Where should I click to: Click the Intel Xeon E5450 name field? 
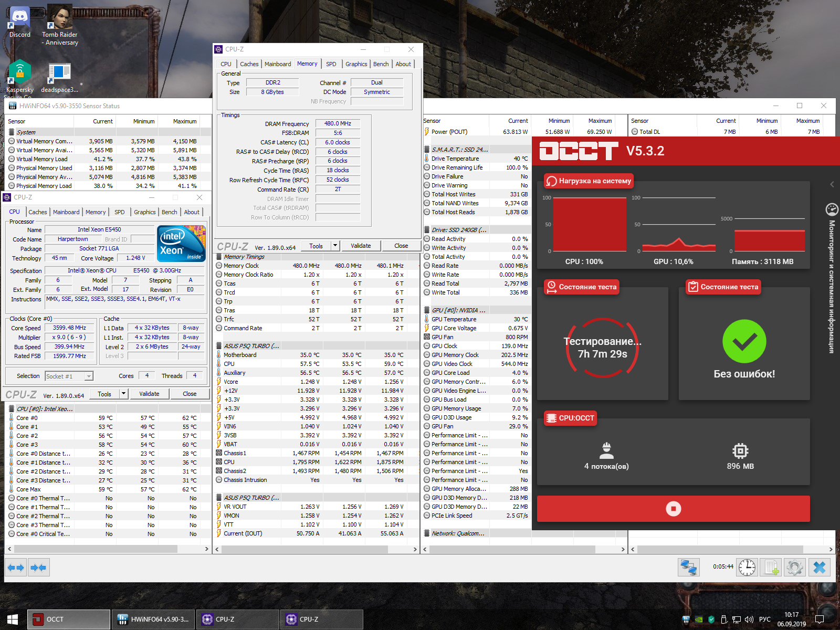(x=99, y=229)
